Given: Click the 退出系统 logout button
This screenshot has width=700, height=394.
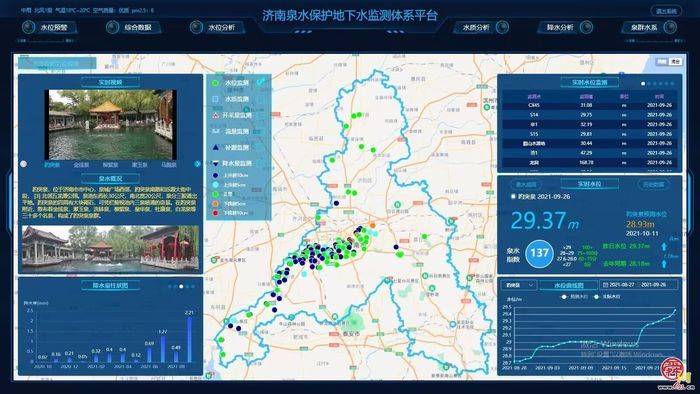Looking at the screenshot, I should coord(666,11).
